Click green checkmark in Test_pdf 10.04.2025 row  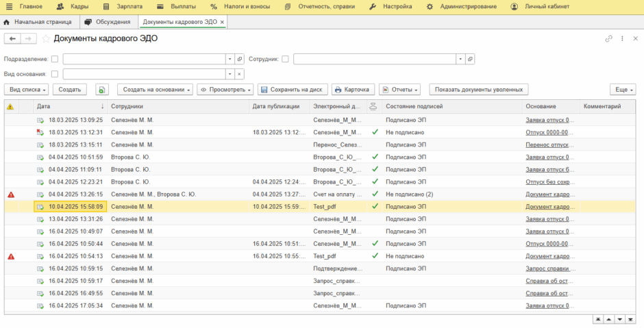click(x=375, y=206)
